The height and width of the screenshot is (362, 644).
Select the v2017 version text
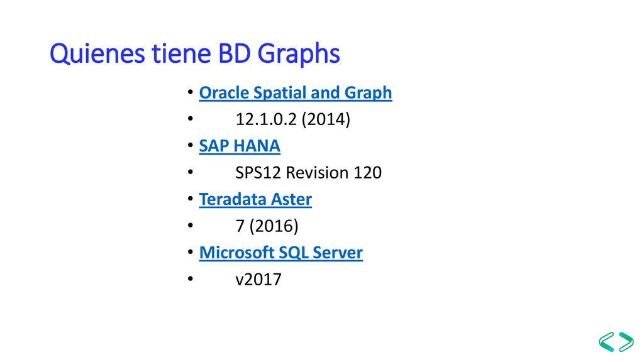coord(258,280)
